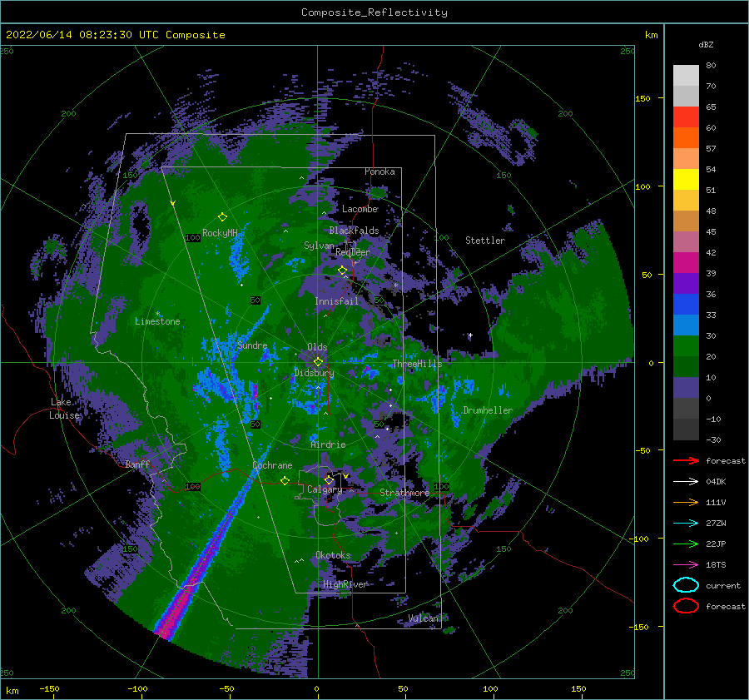
Task: Click yellow diamond marker near Cochrane
Action: 285,480
